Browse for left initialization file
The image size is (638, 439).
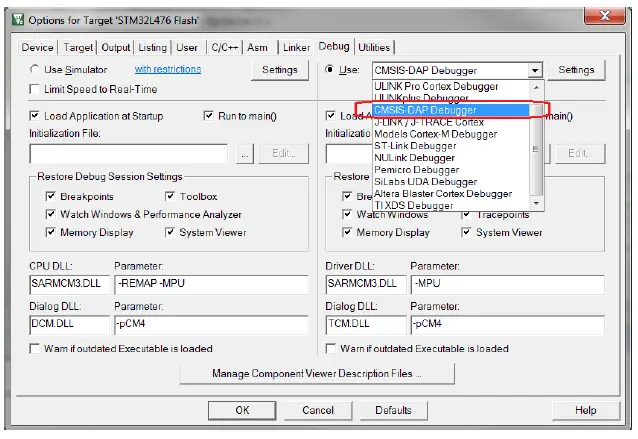point(245,154)
